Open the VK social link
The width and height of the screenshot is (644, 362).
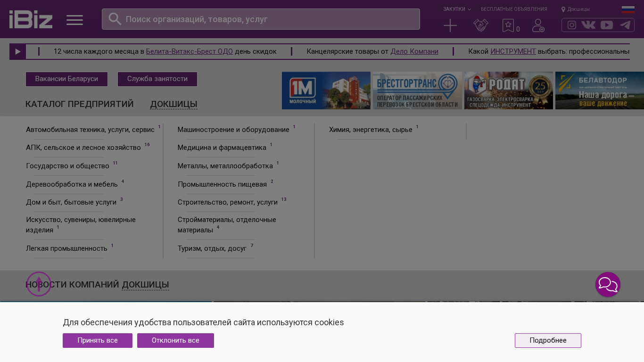point(588,25)
